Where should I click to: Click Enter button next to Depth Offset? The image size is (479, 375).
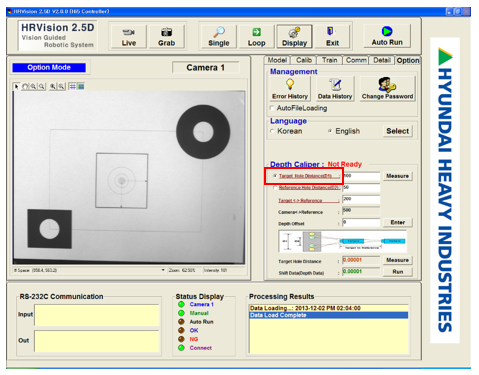point(397,222)
